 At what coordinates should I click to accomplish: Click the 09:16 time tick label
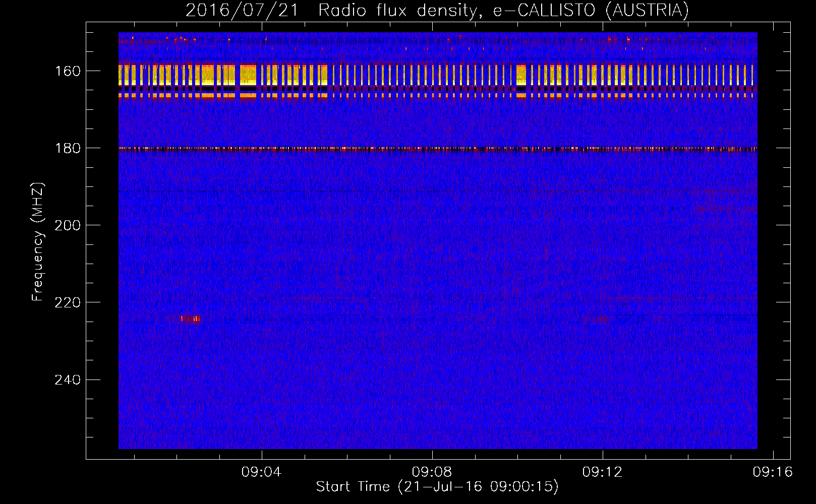coord(773,472)
